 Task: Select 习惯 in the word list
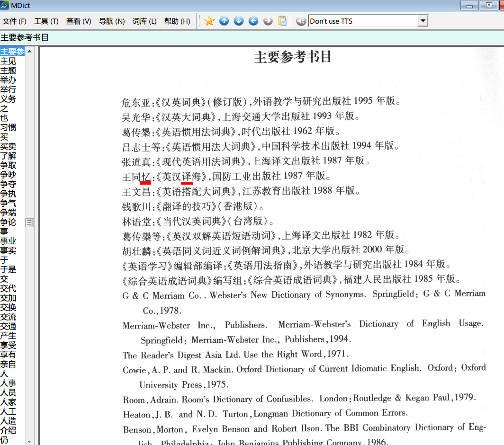(x=8, y=127)
